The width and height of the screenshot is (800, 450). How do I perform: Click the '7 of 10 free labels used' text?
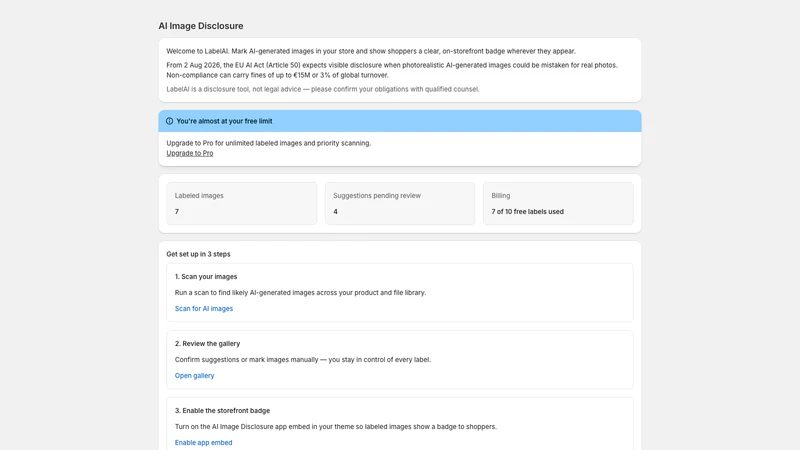(528, 212)
